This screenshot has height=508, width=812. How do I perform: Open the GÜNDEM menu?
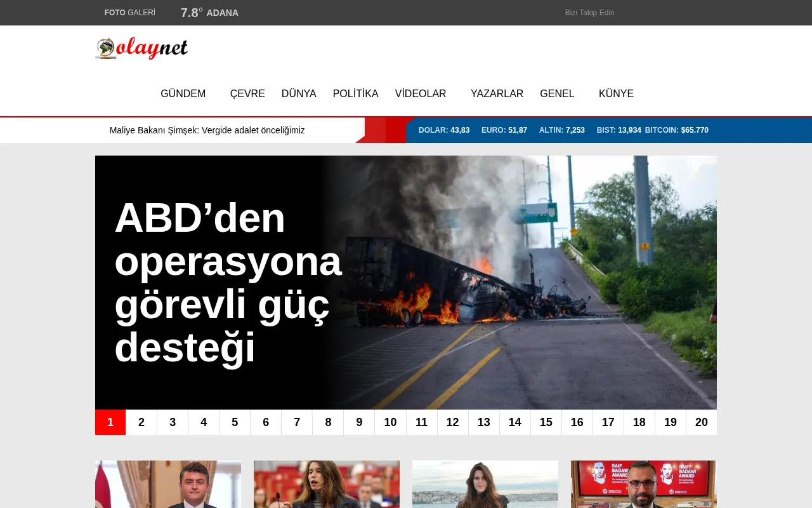183,93
